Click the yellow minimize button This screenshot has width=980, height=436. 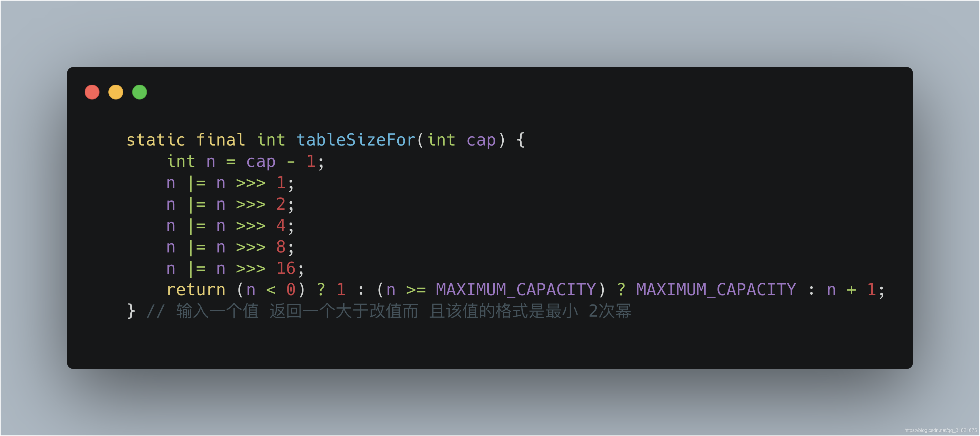pyautogui.click(x=115, y=92)
